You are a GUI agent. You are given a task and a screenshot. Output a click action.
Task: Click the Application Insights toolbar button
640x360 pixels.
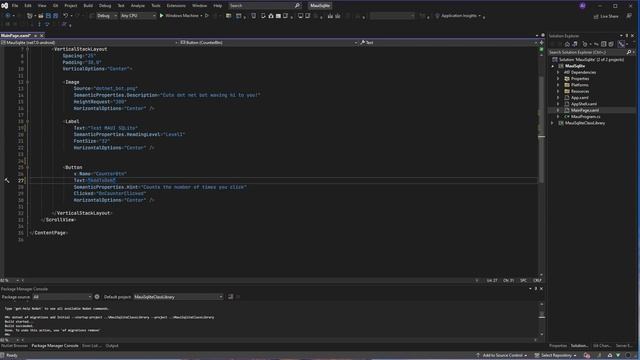(x=458, y=16)
